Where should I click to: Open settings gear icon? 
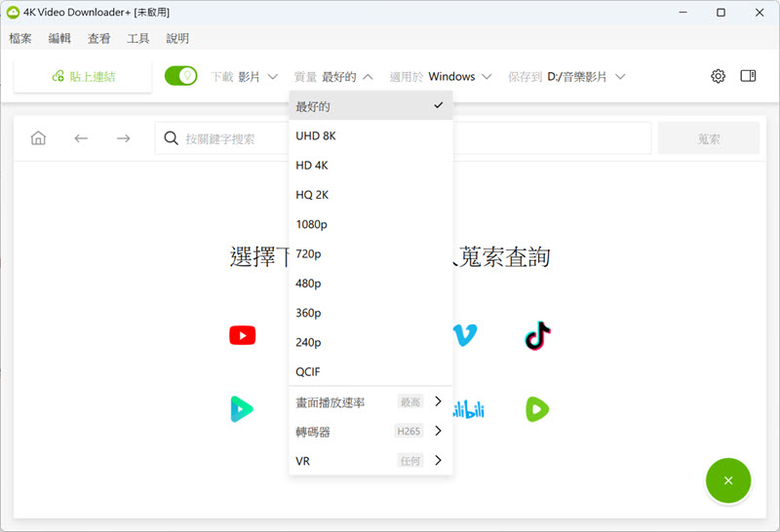718,76
